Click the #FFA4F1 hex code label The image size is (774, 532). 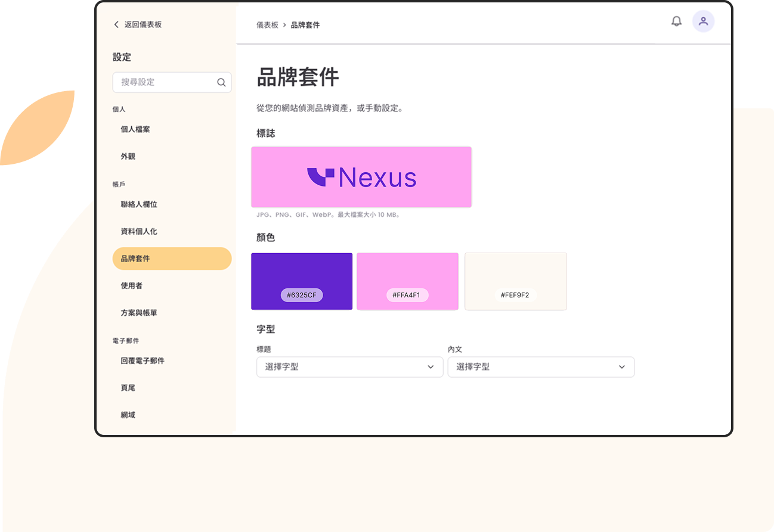pos(408,295)
